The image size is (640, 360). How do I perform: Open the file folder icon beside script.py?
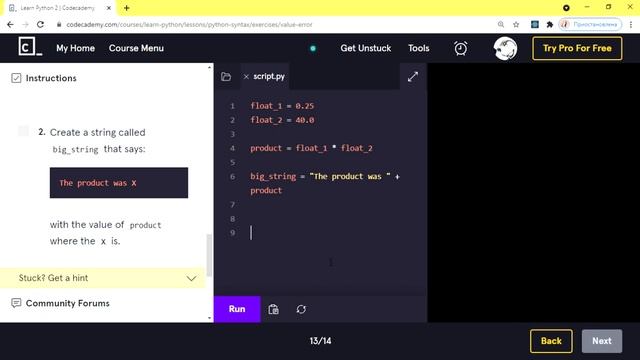click(x=226, y=76)
